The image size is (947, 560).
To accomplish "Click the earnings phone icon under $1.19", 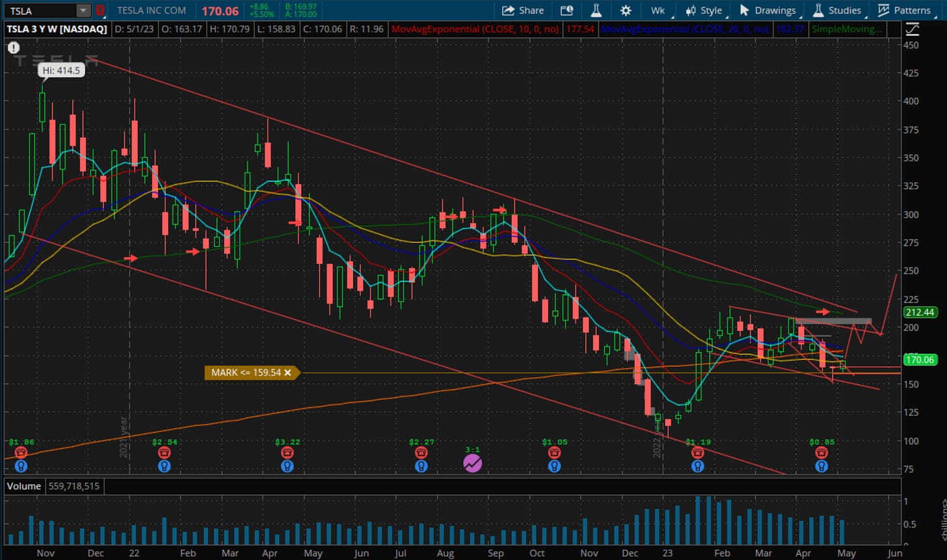I will coord(698,453).
